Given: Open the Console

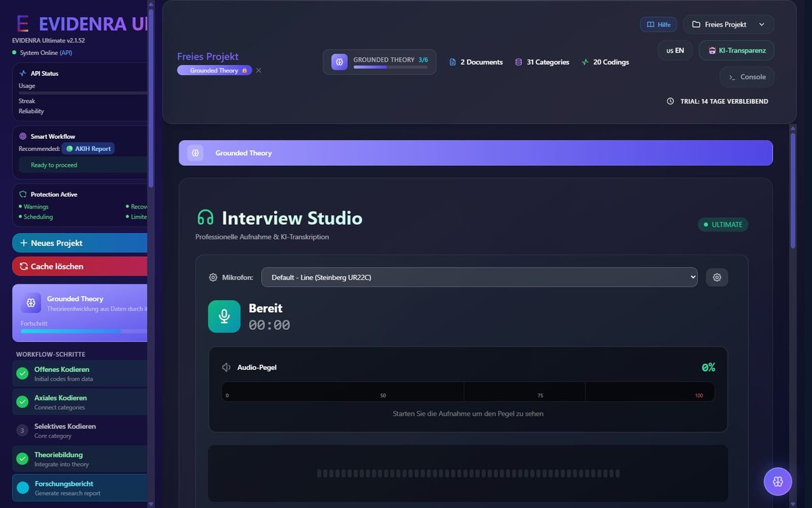Looking at the screenshot, I should pos(747,77).
